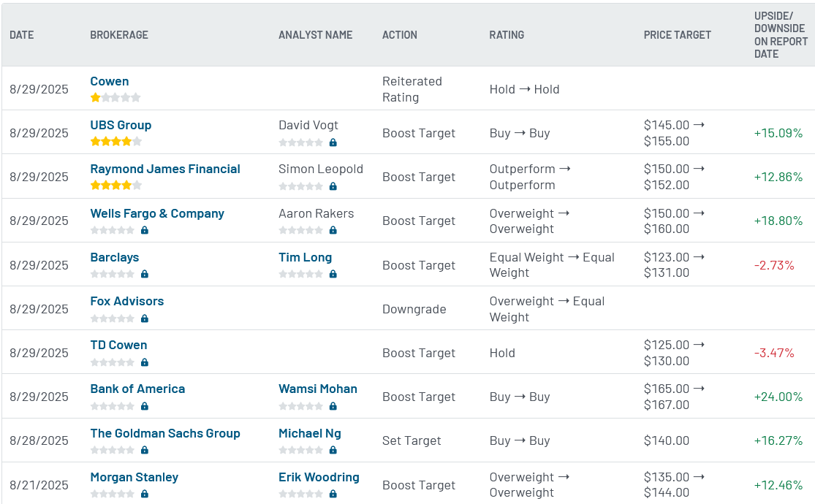Open Barclays brokerage link
Screen dimensions: 815x504
(x=114, y=257)
